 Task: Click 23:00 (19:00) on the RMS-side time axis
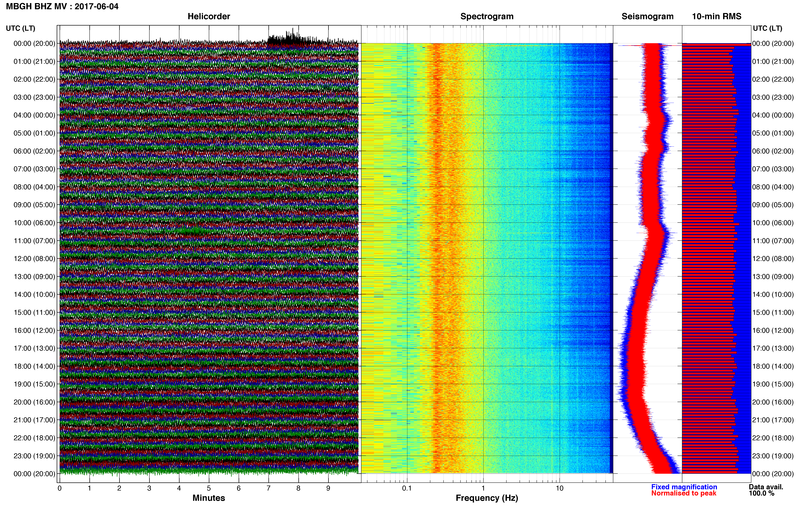(773, 456)
